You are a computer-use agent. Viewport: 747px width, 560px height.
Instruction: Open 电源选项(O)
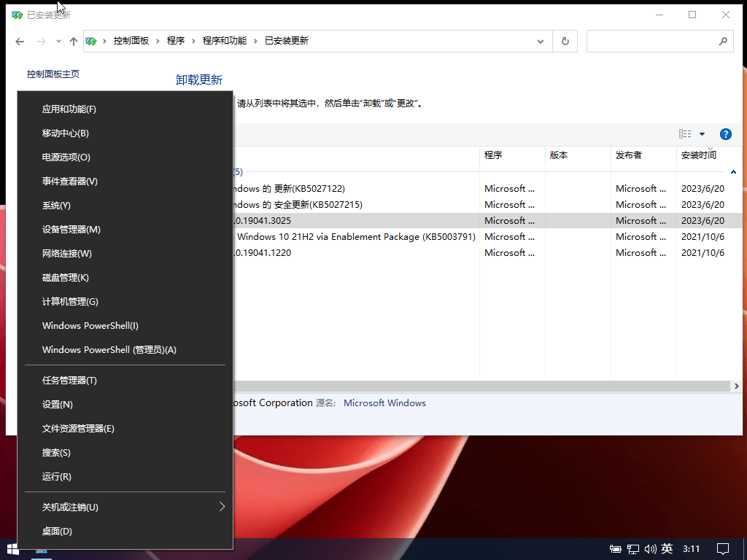click(x=125, y=157)
